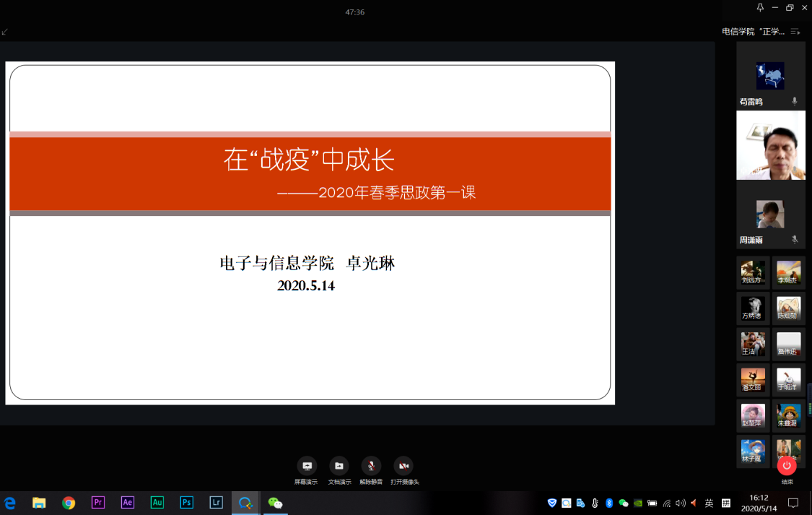This screenshot has width=812, height=515.
Task: Open Lightroom from the taskbar
Action: (x=216, y=503)
